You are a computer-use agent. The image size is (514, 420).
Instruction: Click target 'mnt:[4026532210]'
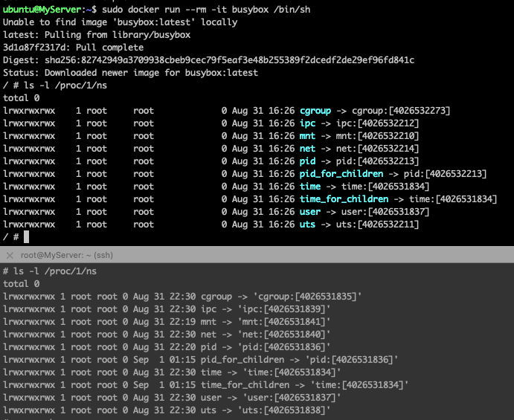click(x=377, y=136)
